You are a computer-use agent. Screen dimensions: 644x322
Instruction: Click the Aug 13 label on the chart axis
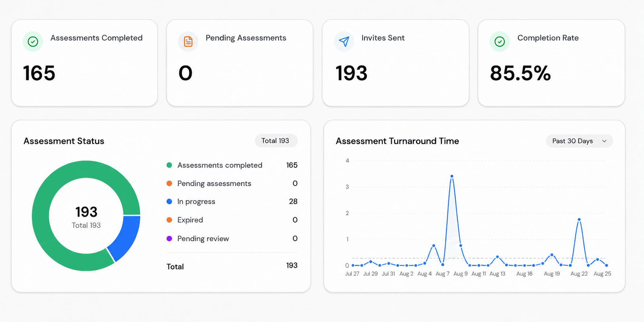497,274
